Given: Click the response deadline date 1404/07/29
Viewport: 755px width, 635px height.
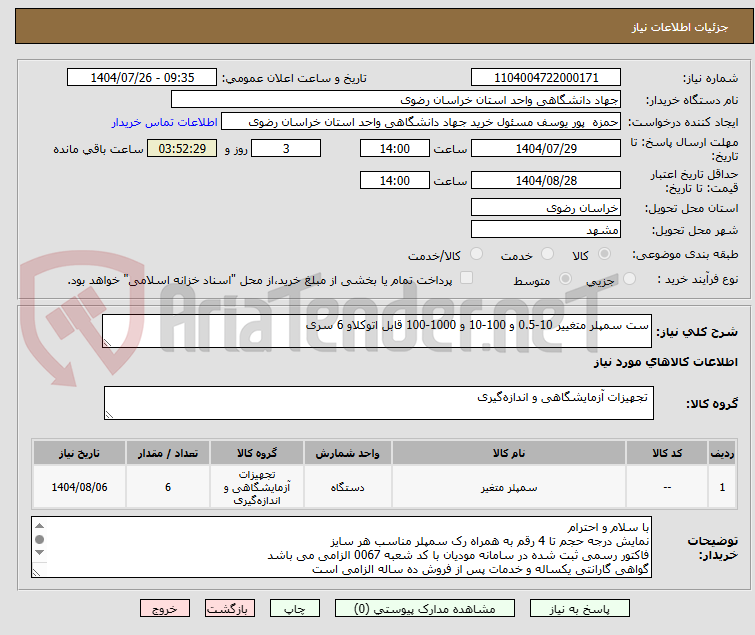Looking at the screenshot, I should click(546, 148).
